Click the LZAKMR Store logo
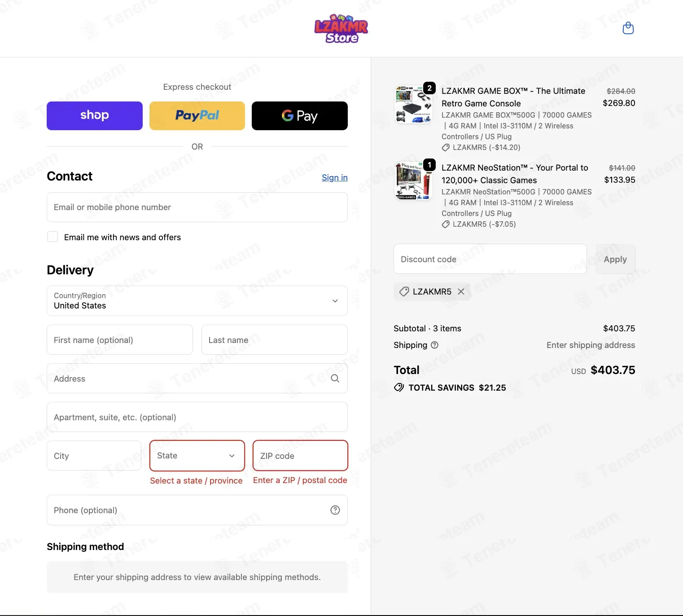683x616 pixels. [x=341, y=28]
